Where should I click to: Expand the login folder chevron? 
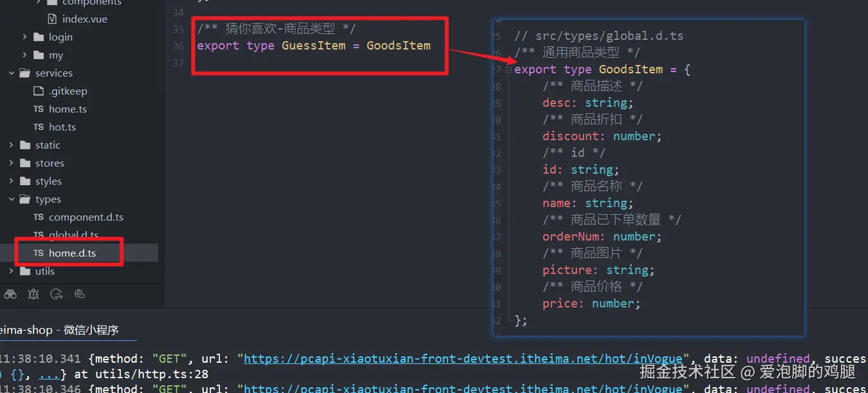point(24,37)
